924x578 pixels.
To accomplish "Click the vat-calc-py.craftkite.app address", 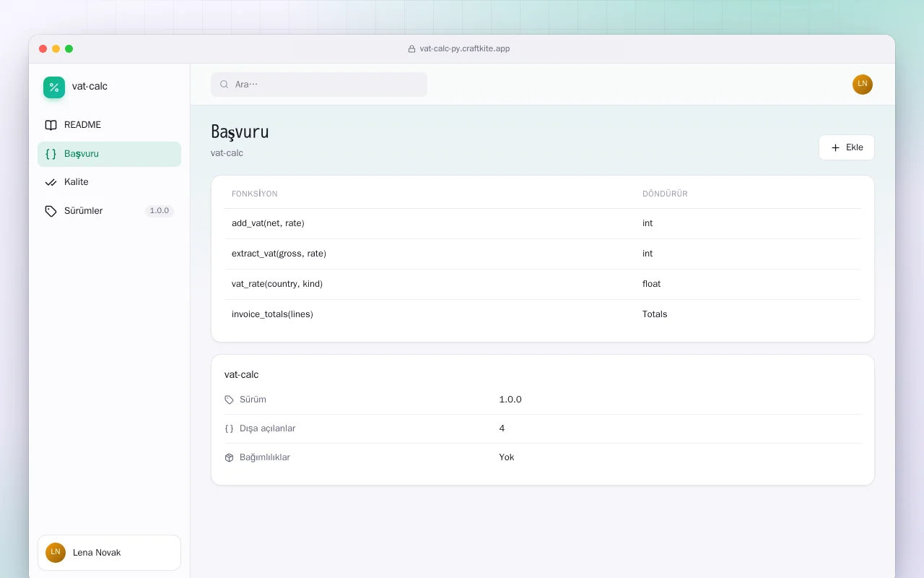I will [465, 49].
